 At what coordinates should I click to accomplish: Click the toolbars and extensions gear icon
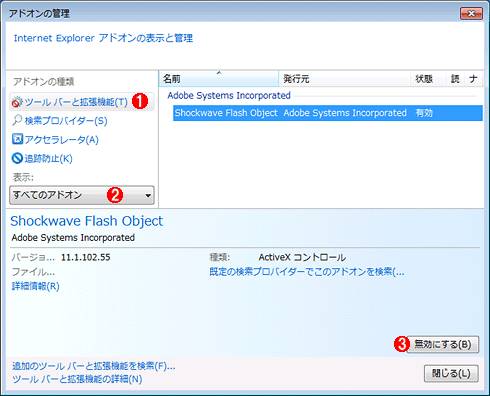point(17,102)
